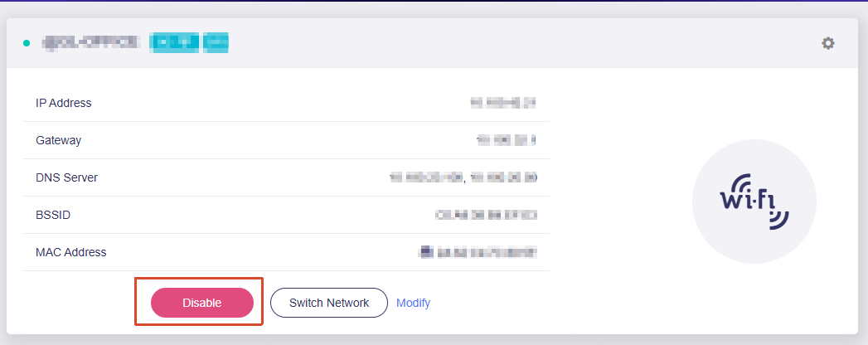Click the blurred Gateway value
Screen dimensions: 868x345
point(506,140)
